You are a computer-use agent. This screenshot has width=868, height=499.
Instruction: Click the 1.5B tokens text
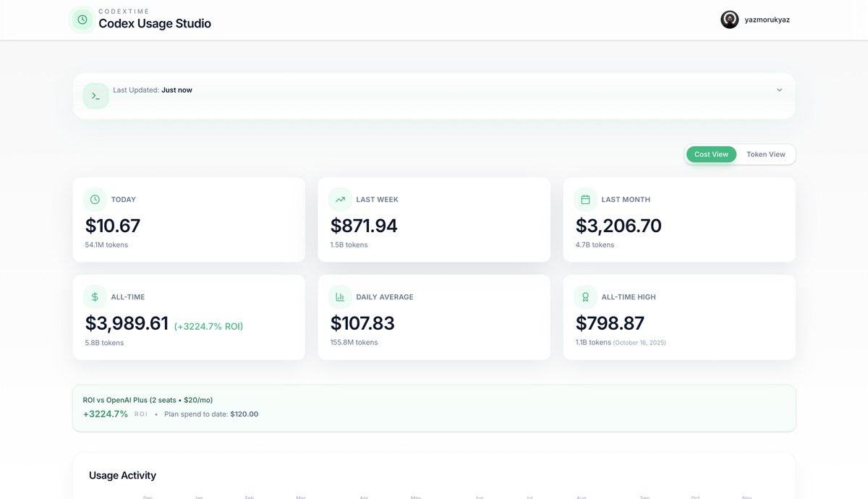[x=349, y=245]
